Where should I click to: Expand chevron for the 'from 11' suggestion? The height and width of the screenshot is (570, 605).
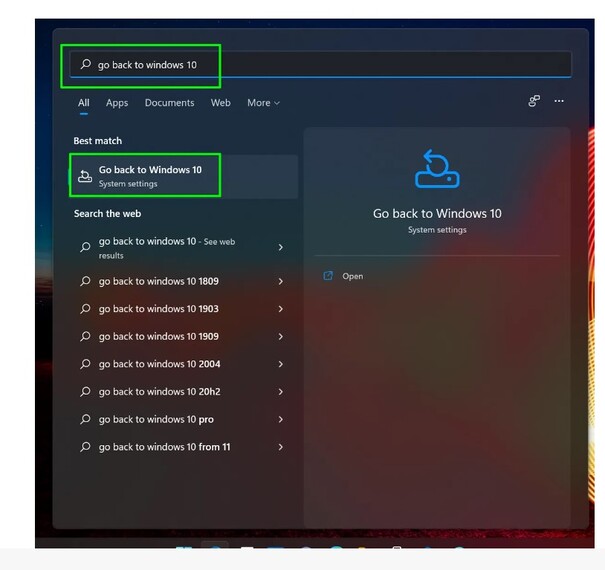point(281,447)
